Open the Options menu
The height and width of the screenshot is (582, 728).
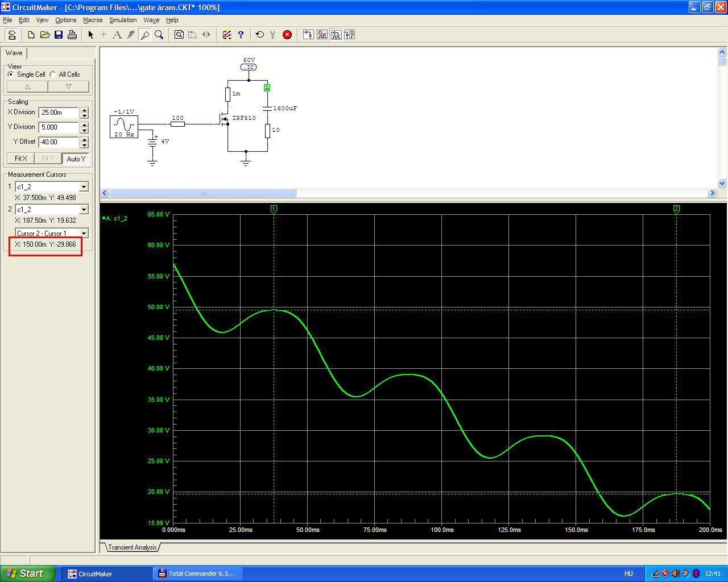66,20
